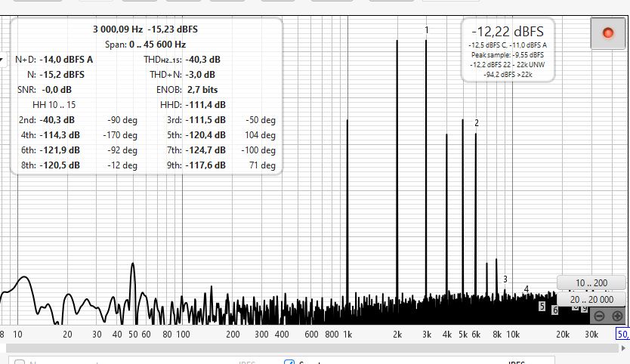This screenshot has height=364, width=630.
Task: Click harmonic marker 1 at the 3k peak
Action: tap(427, 30)
